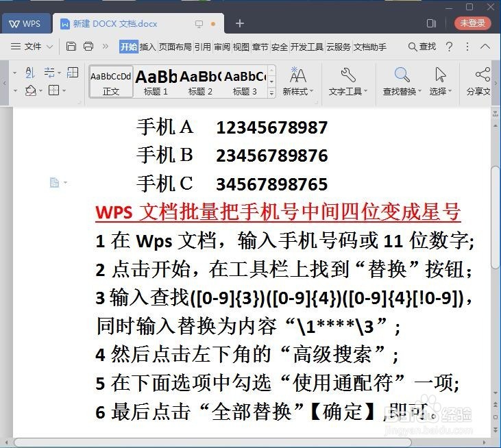Click the table/column layout icon
The height and width of the screenshot is (448, 501).
coord(73,73)
